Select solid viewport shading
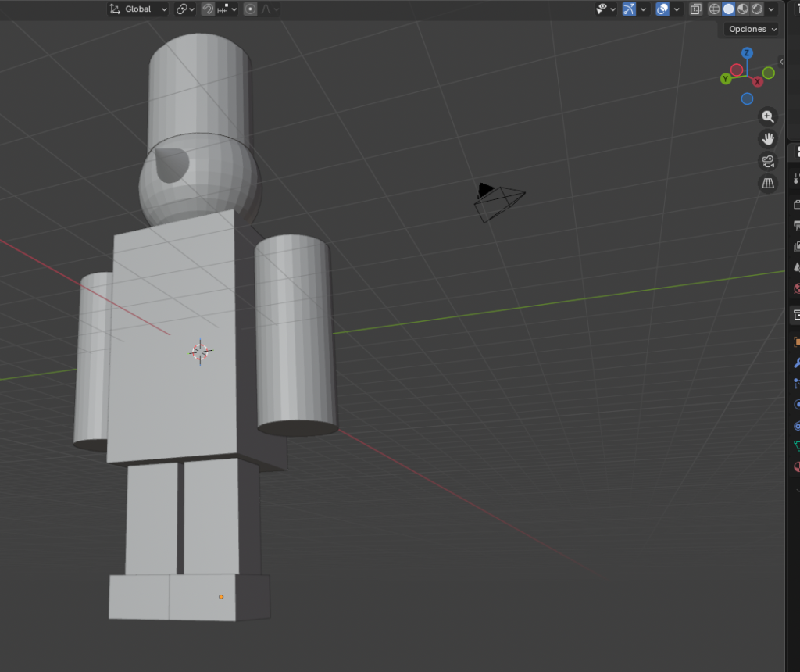 coord(728,9)
